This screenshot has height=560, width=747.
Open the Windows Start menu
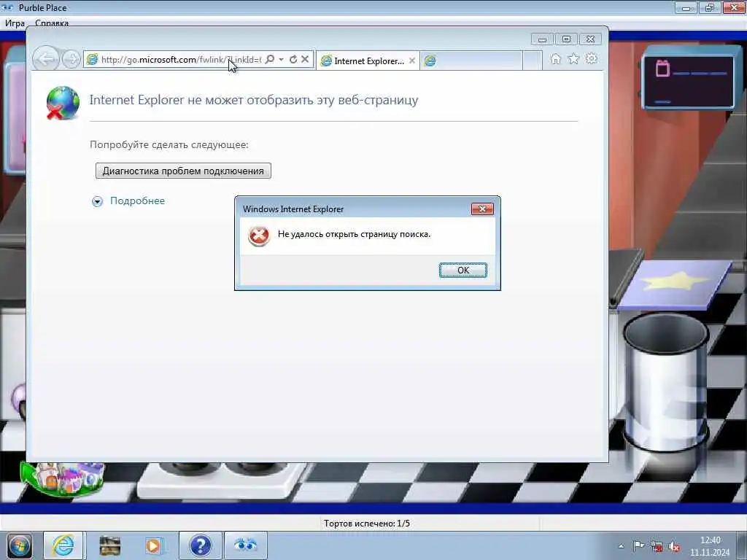[20, 545]
